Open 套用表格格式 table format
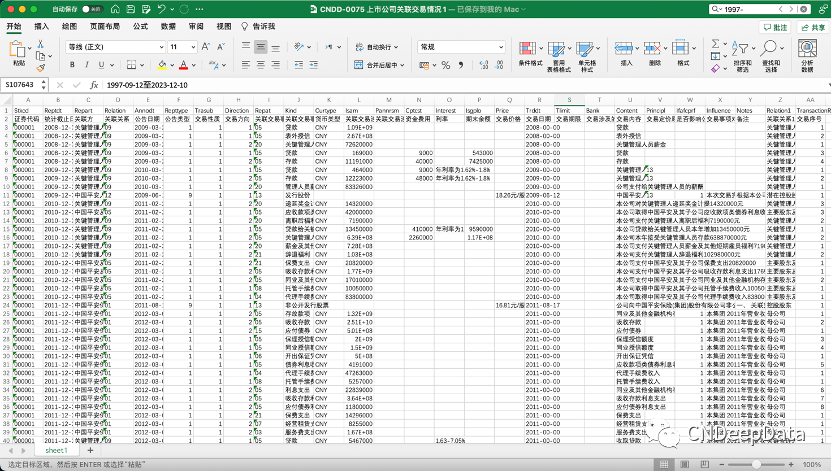Image resolution: width=832 pixels, height=472 pixels. tap(558, 56)
